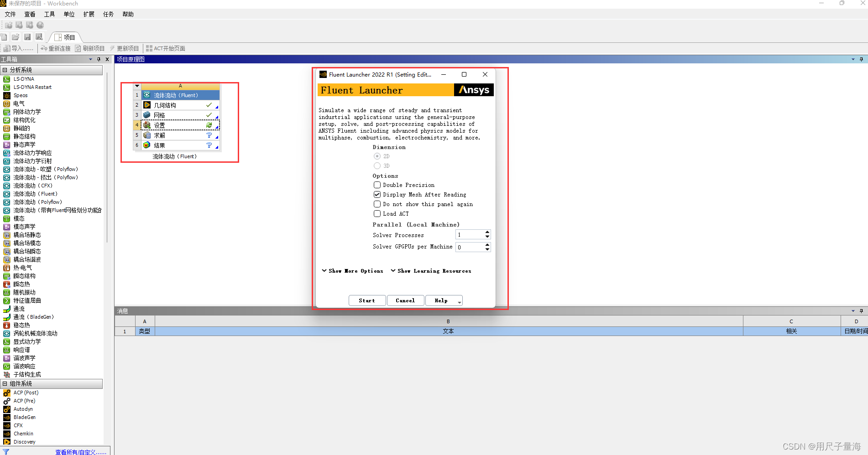Open the 消息 panel dropdown arrow
Viewport: 868px width, 455px height.
tap(853, 311)
